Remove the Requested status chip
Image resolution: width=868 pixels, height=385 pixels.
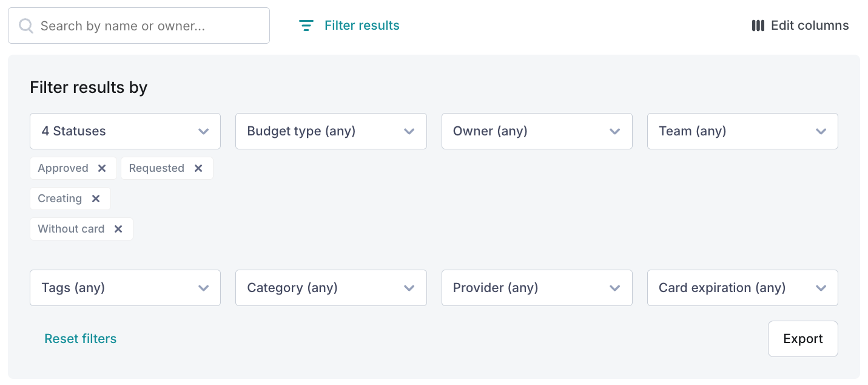(x=198, y=168)
